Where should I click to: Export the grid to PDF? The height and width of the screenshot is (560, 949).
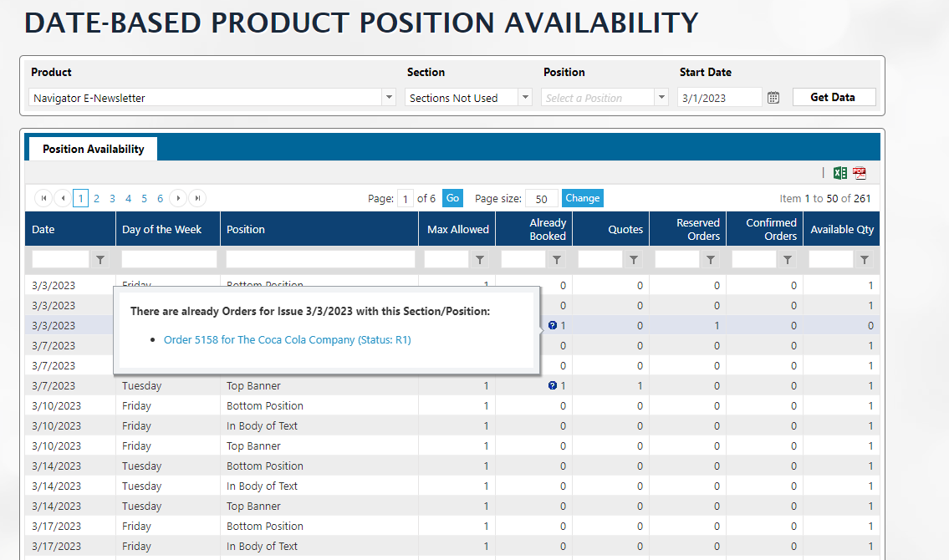tap(860, 173)
